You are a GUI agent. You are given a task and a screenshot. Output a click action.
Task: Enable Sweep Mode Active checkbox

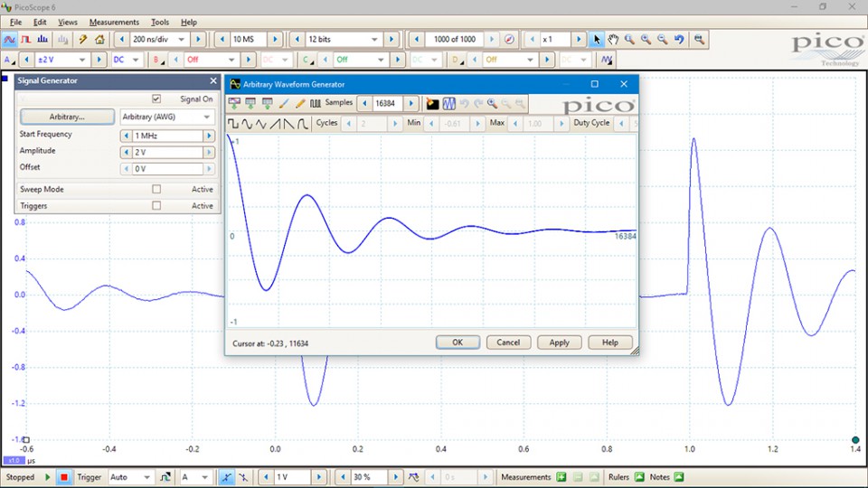click(156, 190)
